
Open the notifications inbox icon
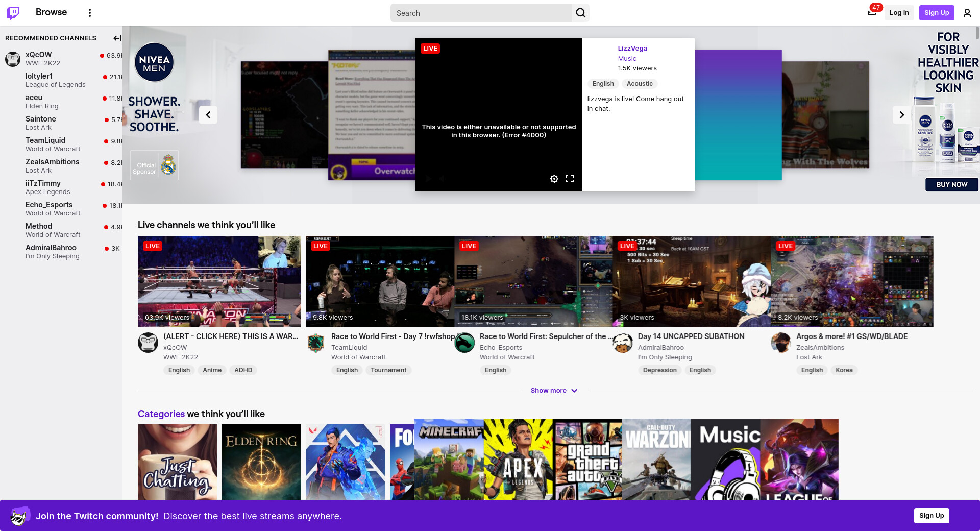click(872, 13)
